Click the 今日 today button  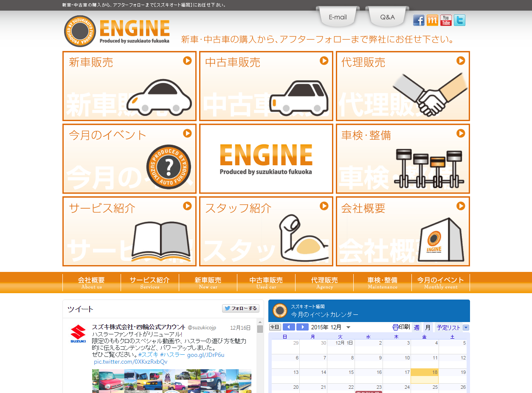(275, 327)
